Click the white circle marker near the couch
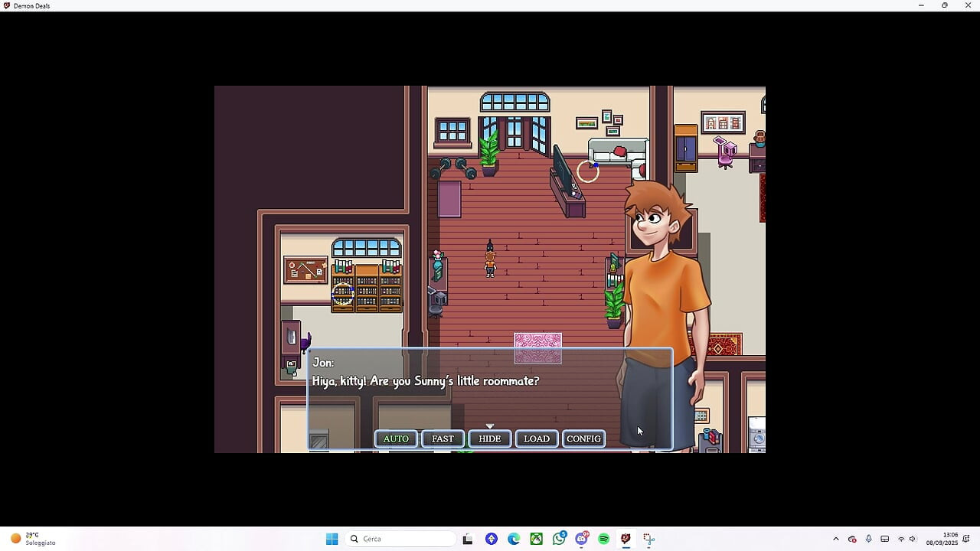 coord(588,171)
